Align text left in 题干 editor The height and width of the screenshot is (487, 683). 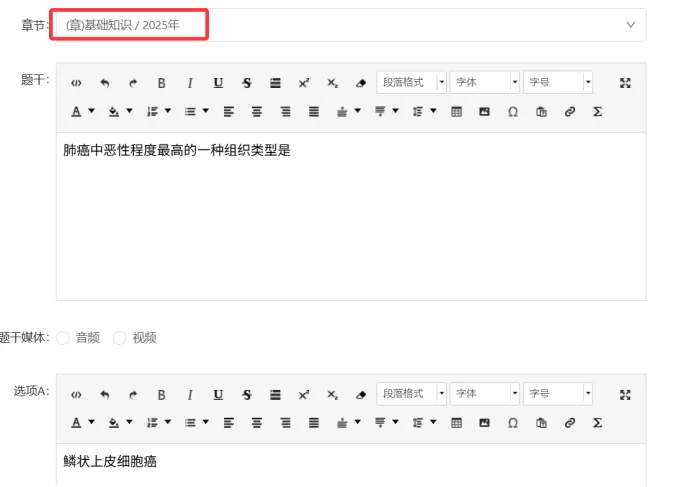(229, 112)
